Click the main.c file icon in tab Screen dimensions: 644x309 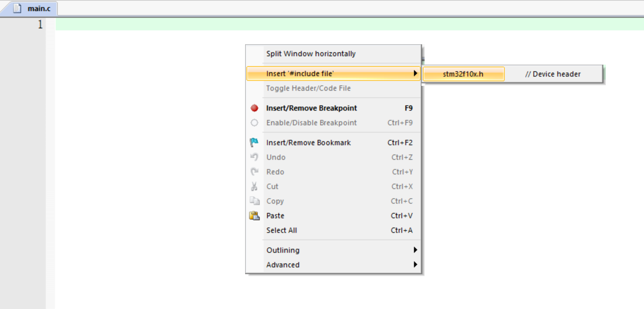pos(17,8)
